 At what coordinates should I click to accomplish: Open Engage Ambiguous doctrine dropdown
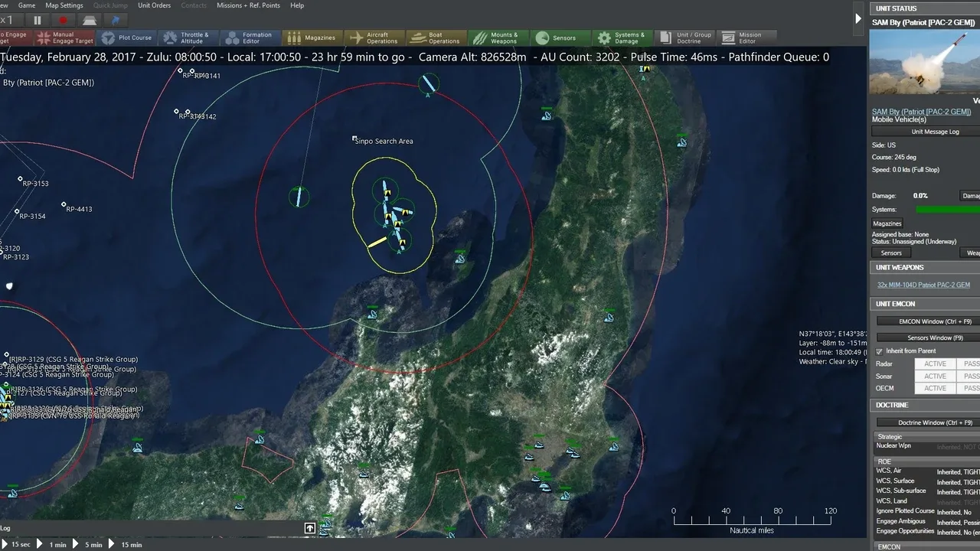pyautogui.click(x=957, y=522)
